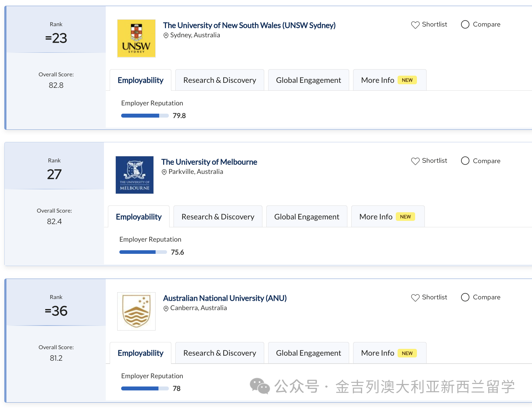Open ANU's Global Engagement tab
532x408 pixels.
(309, 353)
